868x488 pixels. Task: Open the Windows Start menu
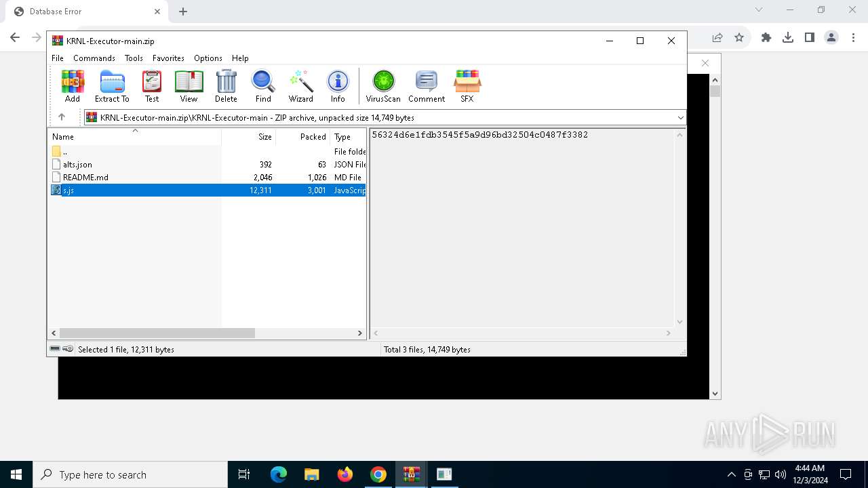tap(16, 474)
